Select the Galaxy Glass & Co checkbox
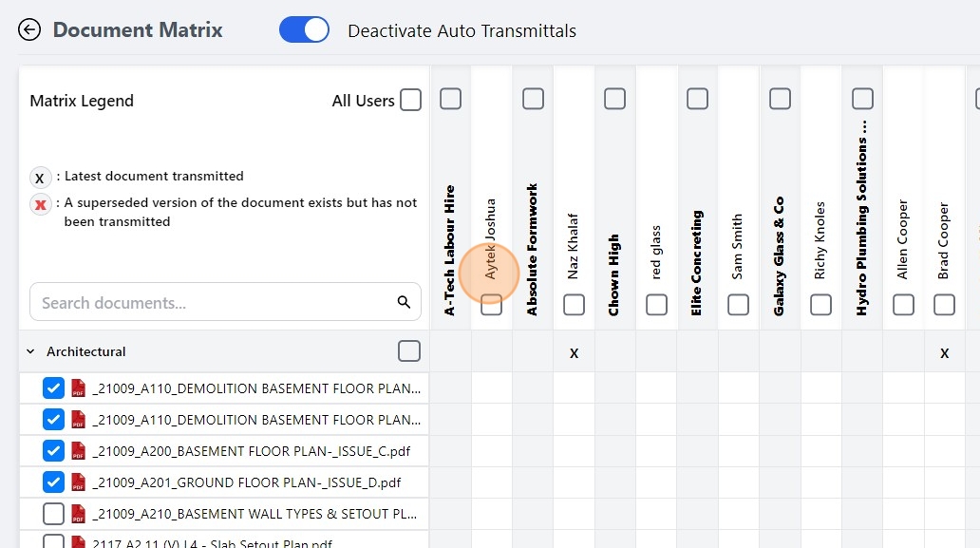The image size is (980, 548). 780,99
